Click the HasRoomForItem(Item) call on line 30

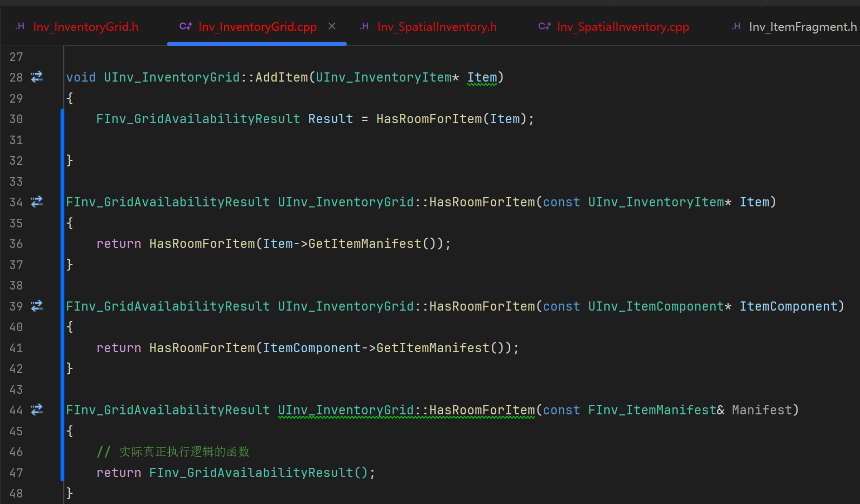point(451,119)
